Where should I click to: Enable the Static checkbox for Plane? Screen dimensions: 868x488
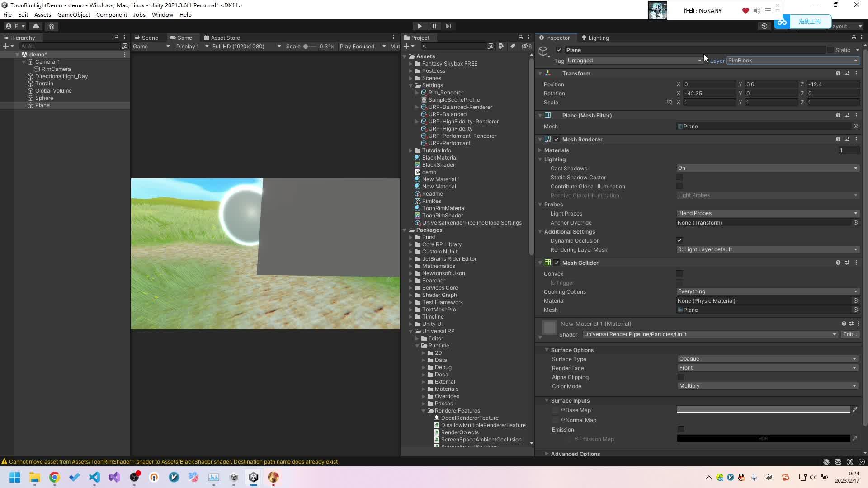click(830, 50)
